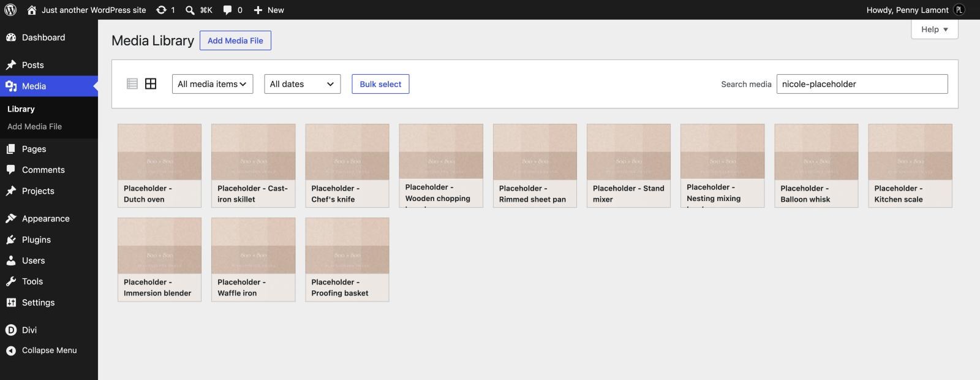Open Placeholder - Chef's knife thumbnail
The image size is (980, 380).
347,165
